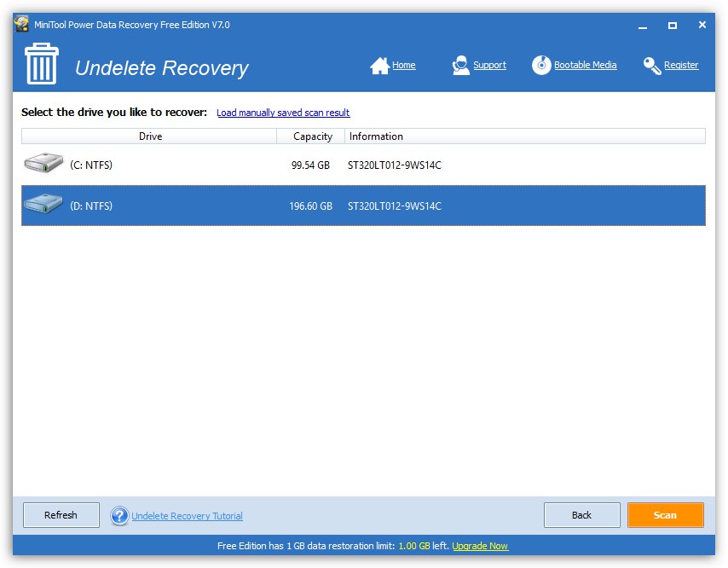Image resolution: width=728 pixels, height=568 pixels.
Task: Click the Refresh button
Action: coord(61,514)
